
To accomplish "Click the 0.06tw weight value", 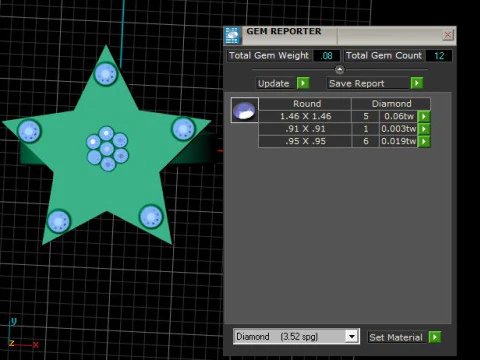I will pos(399,116).
